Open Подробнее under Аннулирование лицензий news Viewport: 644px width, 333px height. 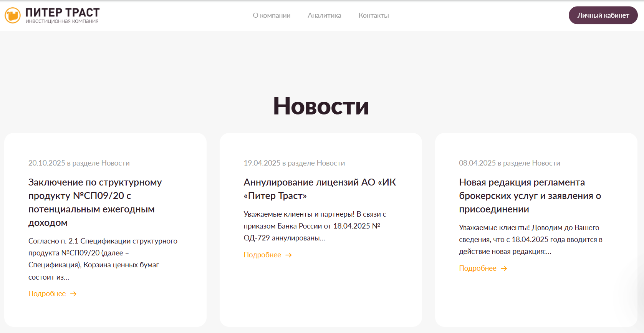[x=262, y=255]
